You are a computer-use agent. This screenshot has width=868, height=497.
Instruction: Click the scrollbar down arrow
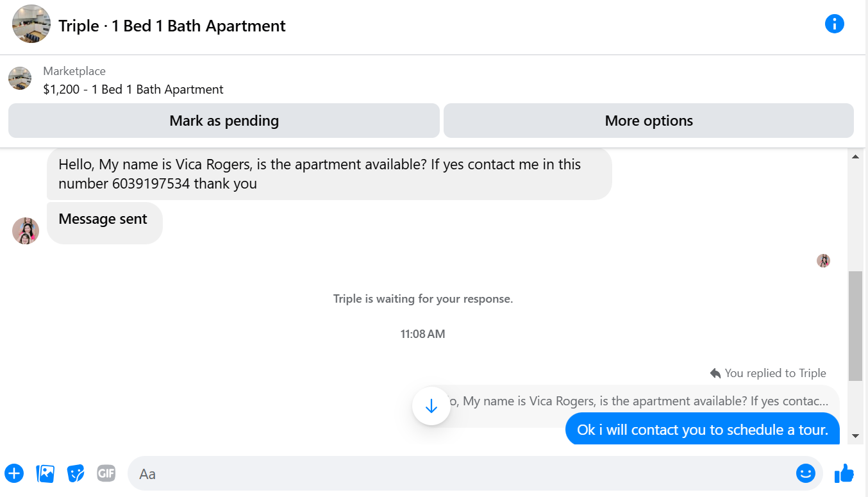(855, 436)
